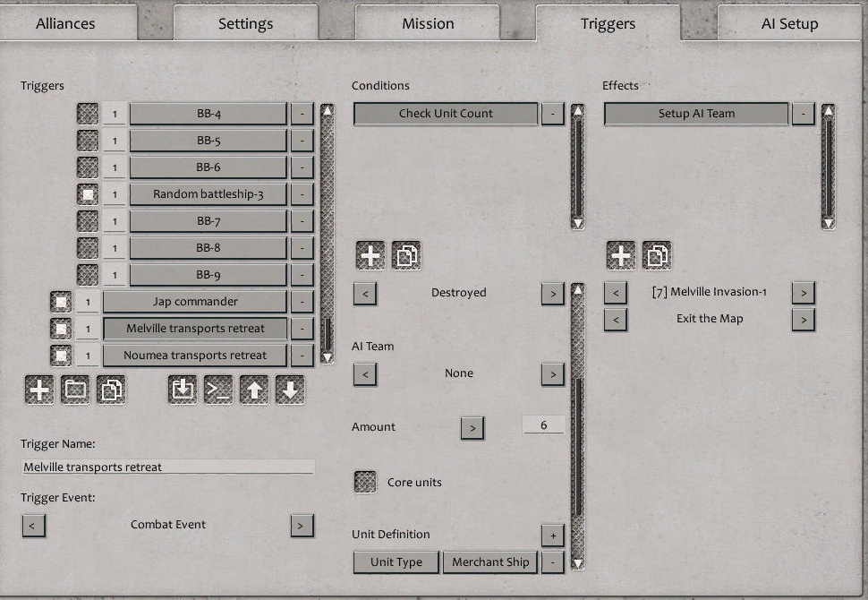The height and width of the screenshot is (600, 868).
Task: Next AI Team option from None
Action: (x=552, y=374)
